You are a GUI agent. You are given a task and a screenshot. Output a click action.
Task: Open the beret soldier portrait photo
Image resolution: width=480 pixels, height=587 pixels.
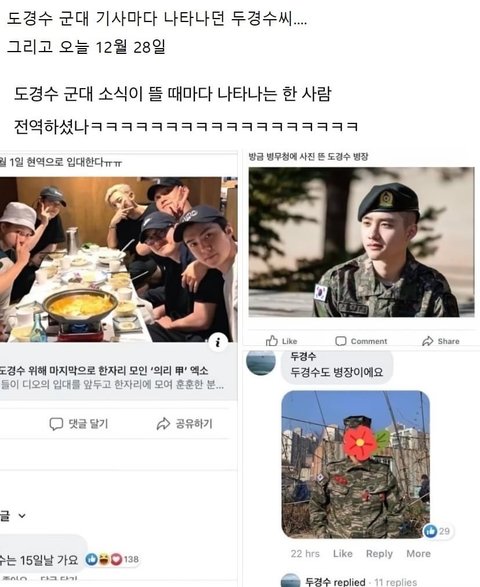pyautogui.click(x=361, y=242)
